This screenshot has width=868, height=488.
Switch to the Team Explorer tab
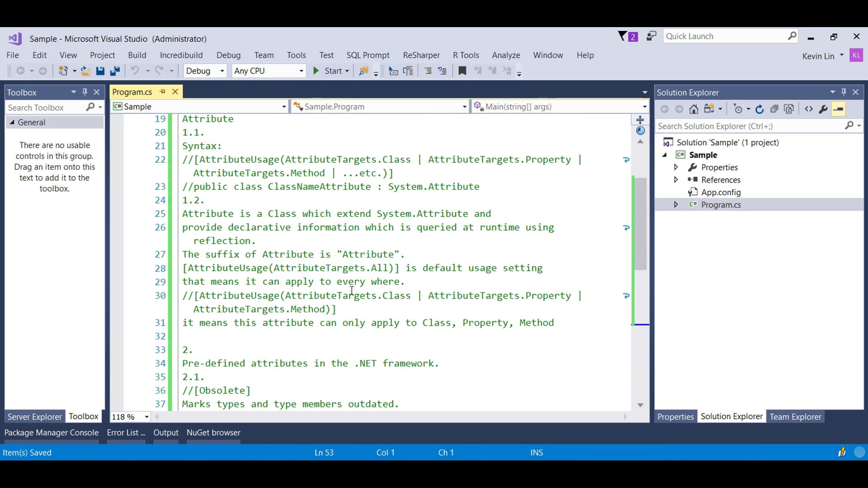tap(795, 417)
